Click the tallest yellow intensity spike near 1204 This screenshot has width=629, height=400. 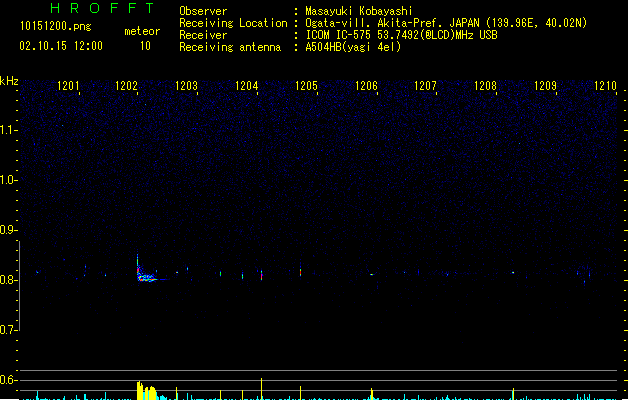coord(262,388)
